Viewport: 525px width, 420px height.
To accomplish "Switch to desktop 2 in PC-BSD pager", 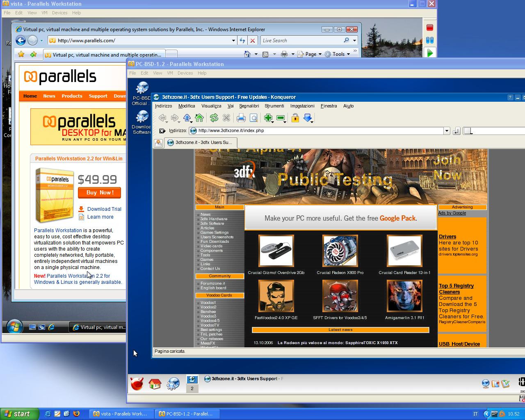I will pyautogui.click(x=192, y=388).
